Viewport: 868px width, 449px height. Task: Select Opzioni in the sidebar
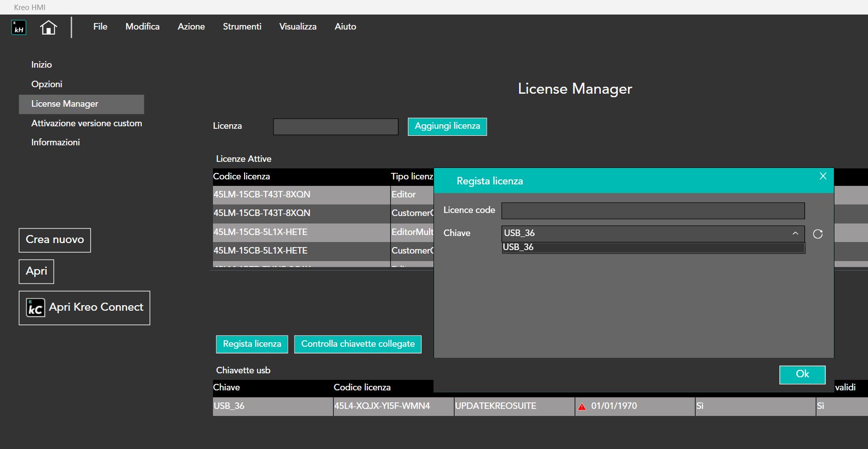(47, 84)
